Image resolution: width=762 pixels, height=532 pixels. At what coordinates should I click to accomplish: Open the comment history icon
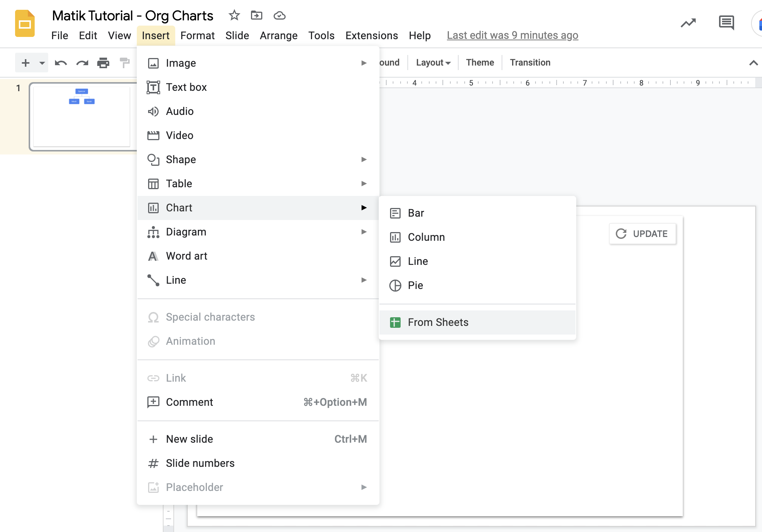click(x=726, y=23)
